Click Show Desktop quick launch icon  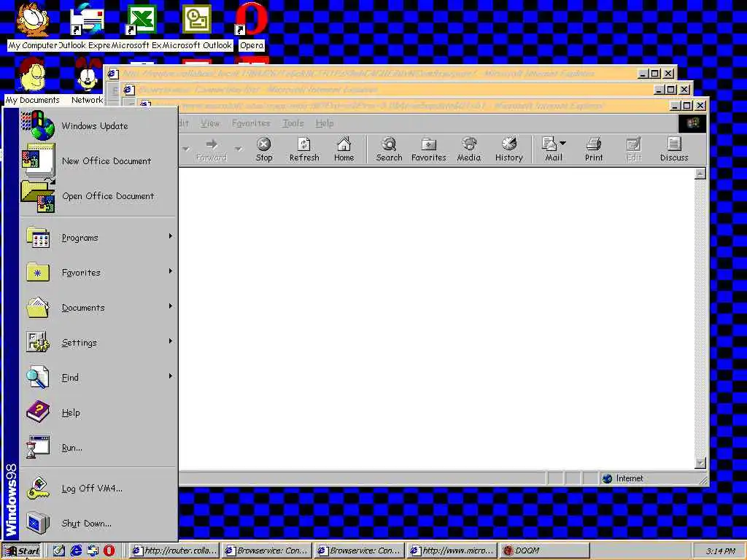pos(59,551)
